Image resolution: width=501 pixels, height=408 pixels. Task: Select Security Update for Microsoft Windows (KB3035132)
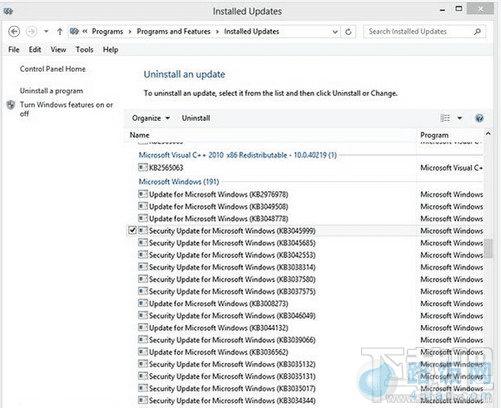tap(232, 364)
